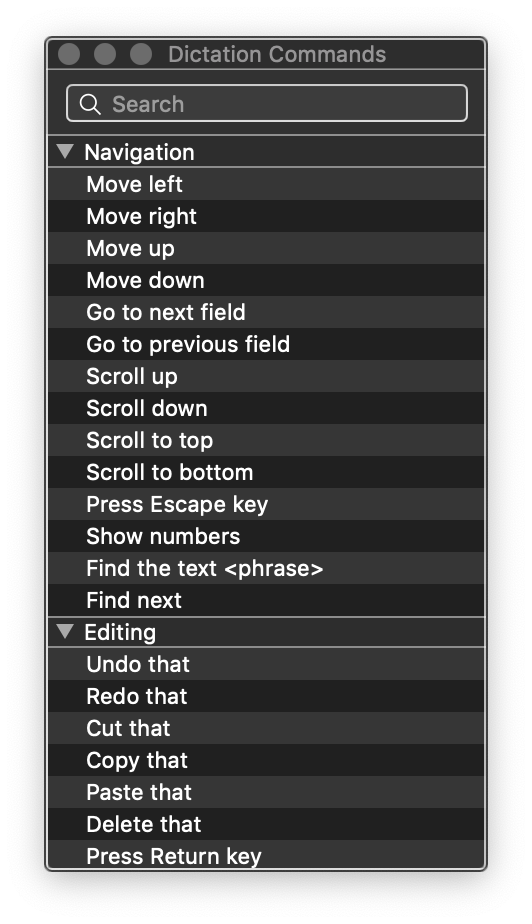
Task: Click inside the Search field
Action: pyautogui.click(x=267, y=104)
